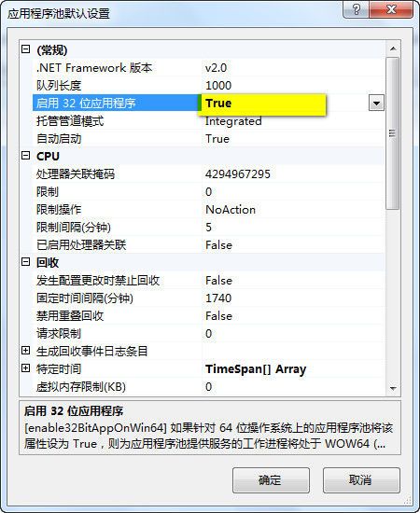This screenshot has height=513, width=420.
Task: Click the 固定时间间隔(分钟) value 1740
Action: pos(218,298)
